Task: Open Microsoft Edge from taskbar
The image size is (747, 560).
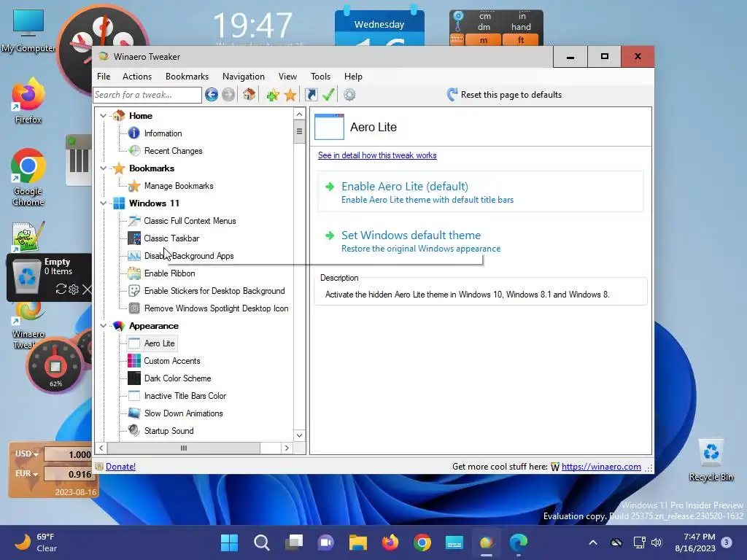Action: coord(519,542)
